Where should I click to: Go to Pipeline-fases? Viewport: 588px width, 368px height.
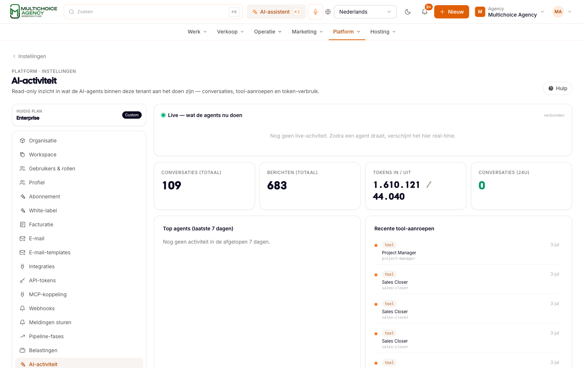click(x=79, y=336)
